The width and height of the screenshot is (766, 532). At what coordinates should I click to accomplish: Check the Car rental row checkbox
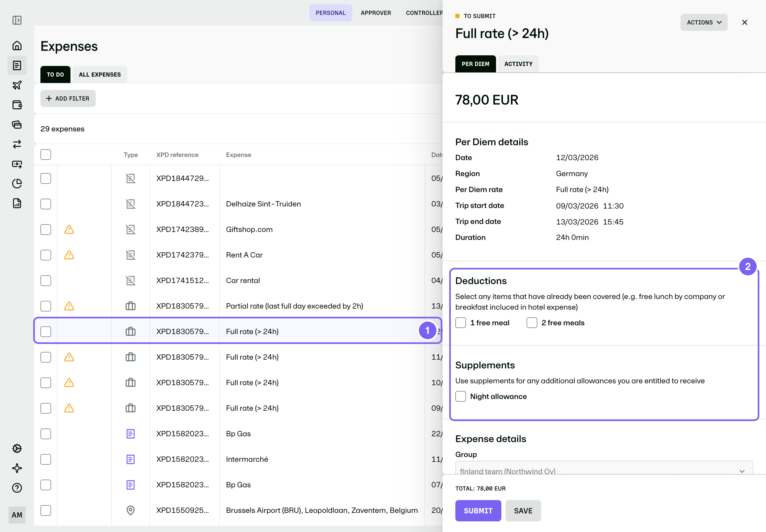pos(46,281)
